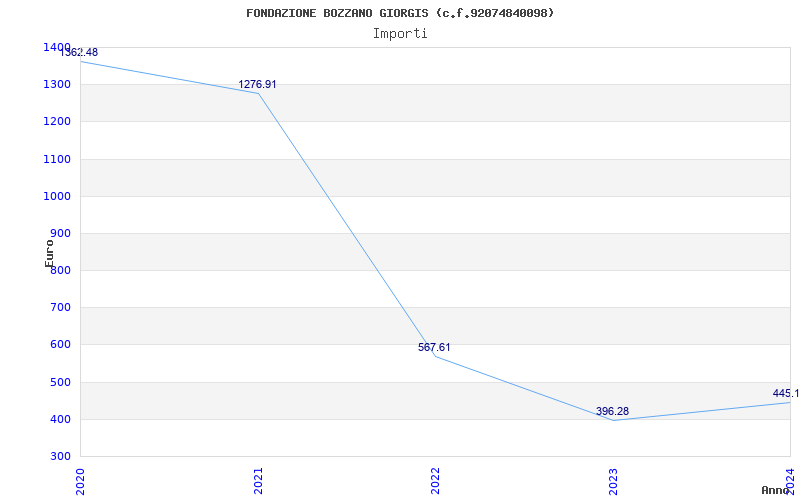Viewport: 800px width, 500px height.
Task: Click the 2024 x-axis label
Action: (x=790, y=482)
